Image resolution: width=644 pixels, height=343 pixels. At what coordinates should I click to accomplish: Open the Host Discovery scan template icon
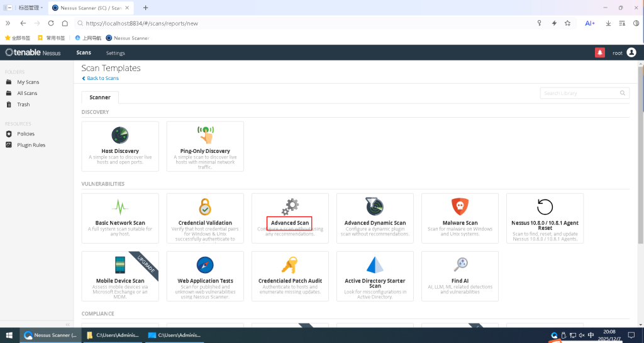[x=120, y=135]
